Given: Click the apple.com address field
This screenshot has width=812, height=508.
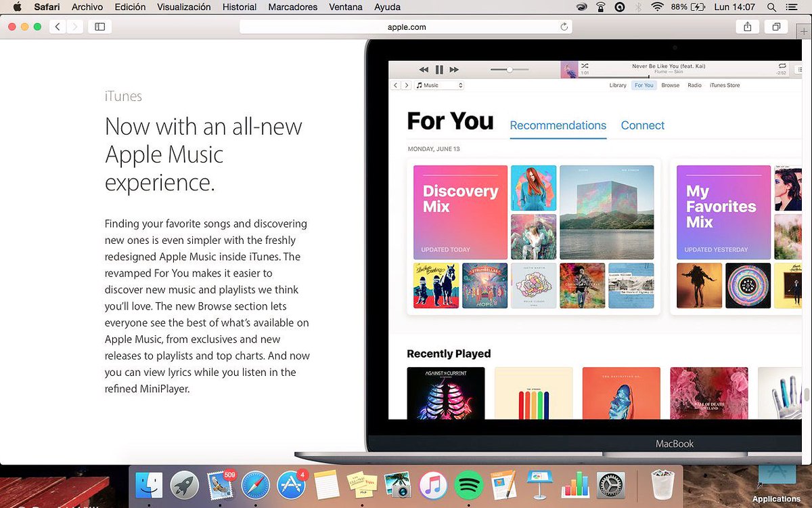Looking at the screenshot, I should [406, 26].
